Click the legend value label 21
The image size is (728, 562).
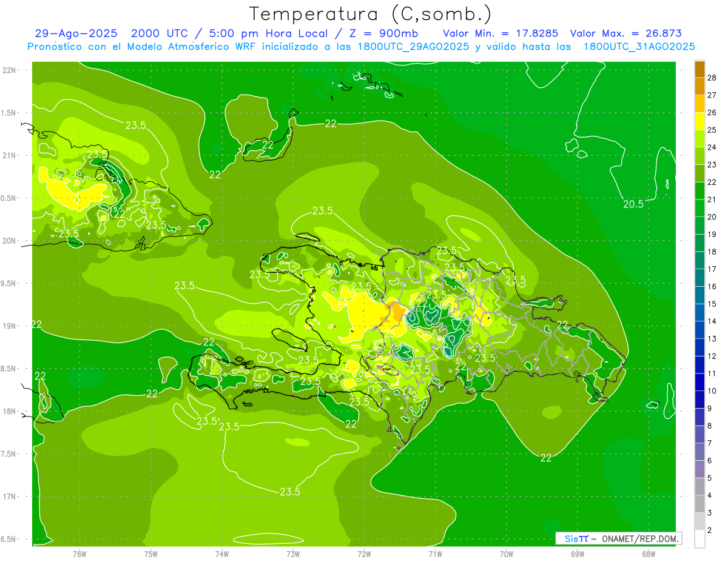pyautogui.click(x=712, y=199)
